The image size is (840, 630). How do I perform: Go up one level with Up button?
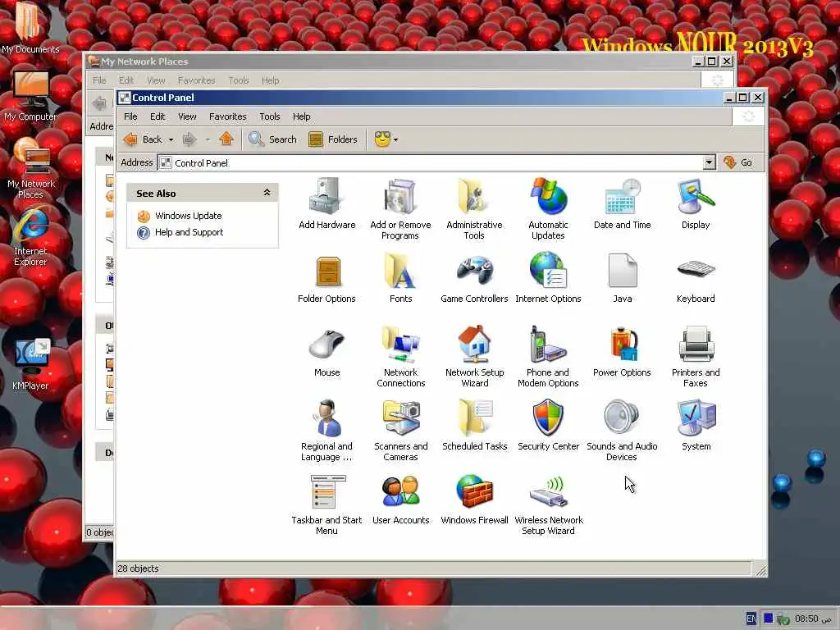[x=226, y=139]
